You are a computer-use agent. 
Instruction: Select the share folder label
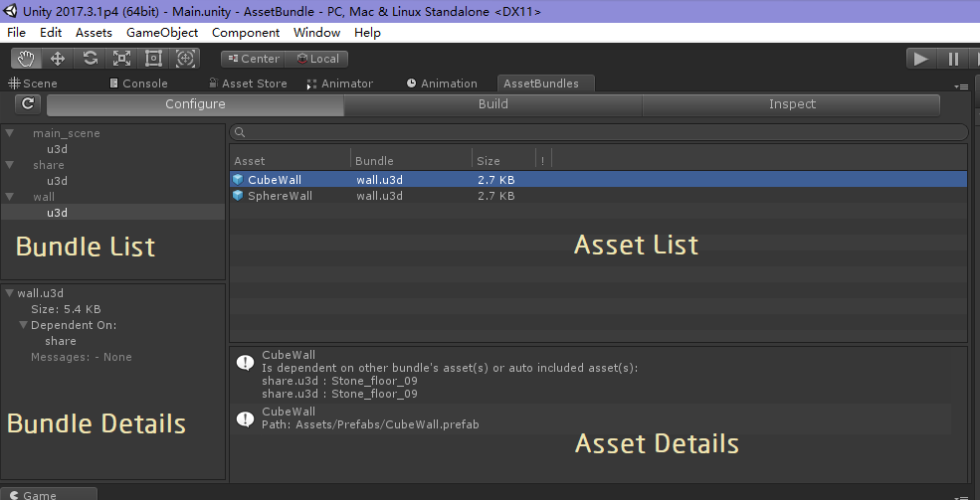49,165
